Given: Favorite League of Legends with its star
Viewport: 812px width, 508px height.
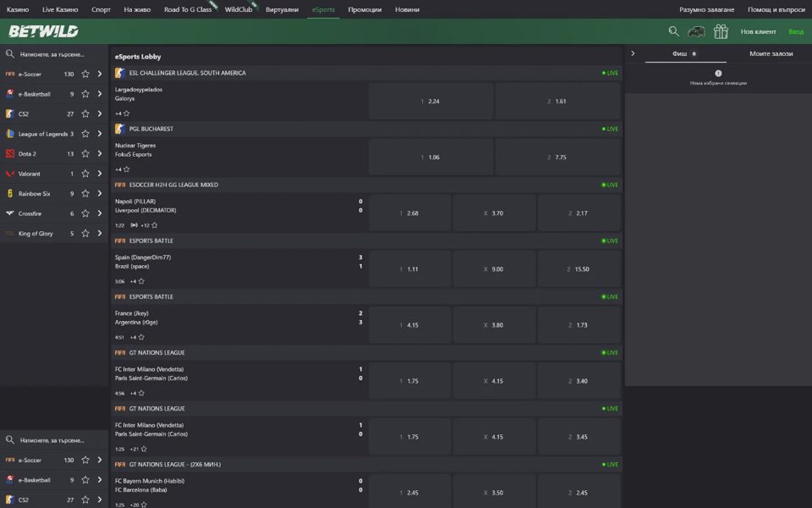Looking at the screenshot, I should click(x=85, y=134).
